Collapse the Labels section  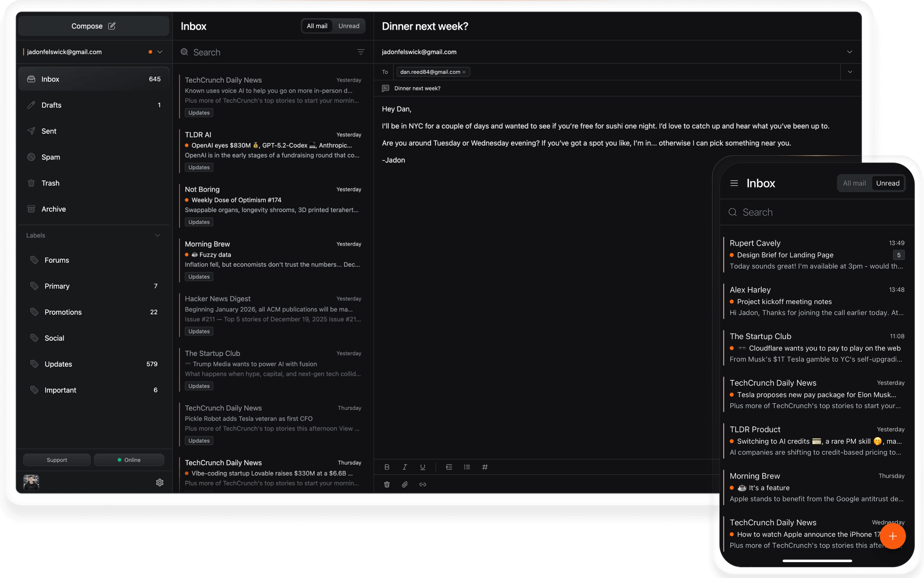(157, 235)
